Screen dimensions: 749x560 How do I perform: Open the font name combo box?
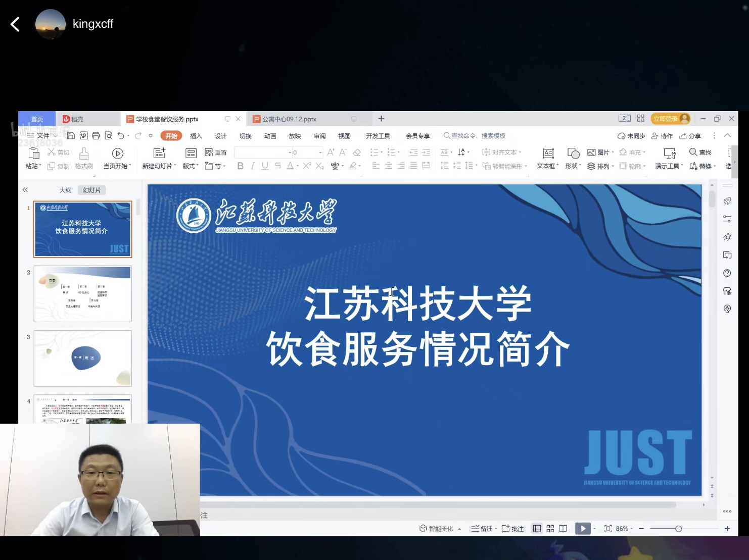pyautogui.click(x=263, y=152)
